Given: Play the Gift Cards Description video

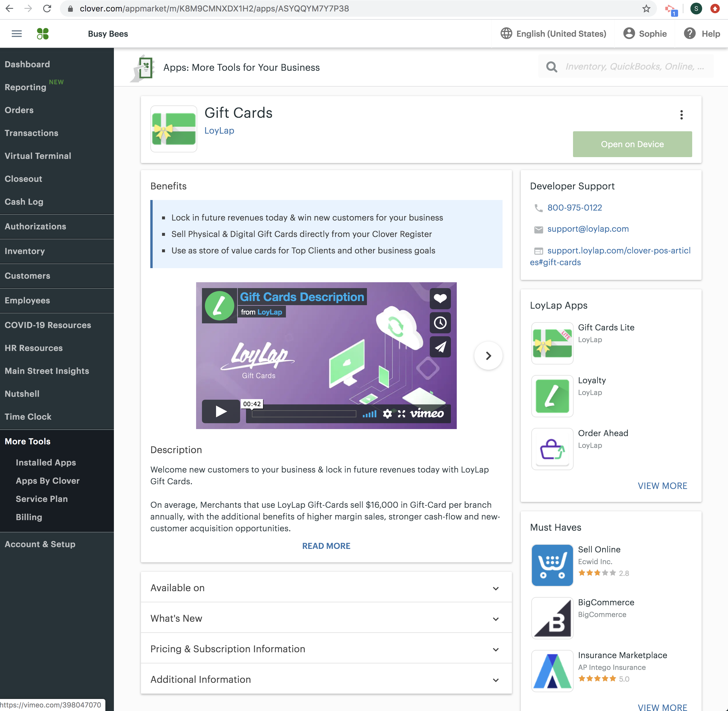Looking at the screenshot, I should (221, 411).
